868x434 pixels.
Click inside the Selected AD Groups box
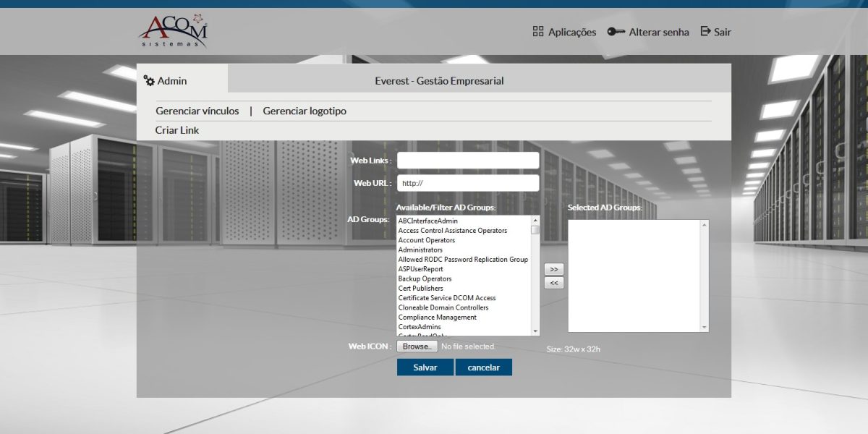click(637, 275)
